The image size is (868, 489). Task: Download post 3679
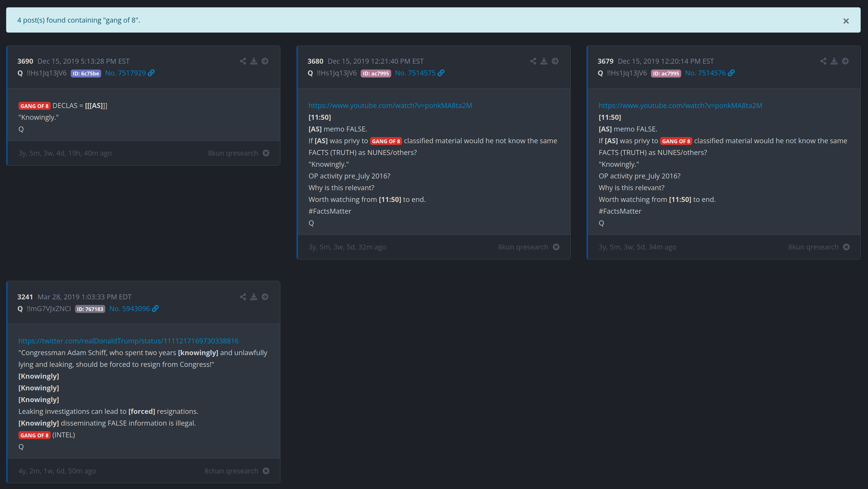pos(834,61)
